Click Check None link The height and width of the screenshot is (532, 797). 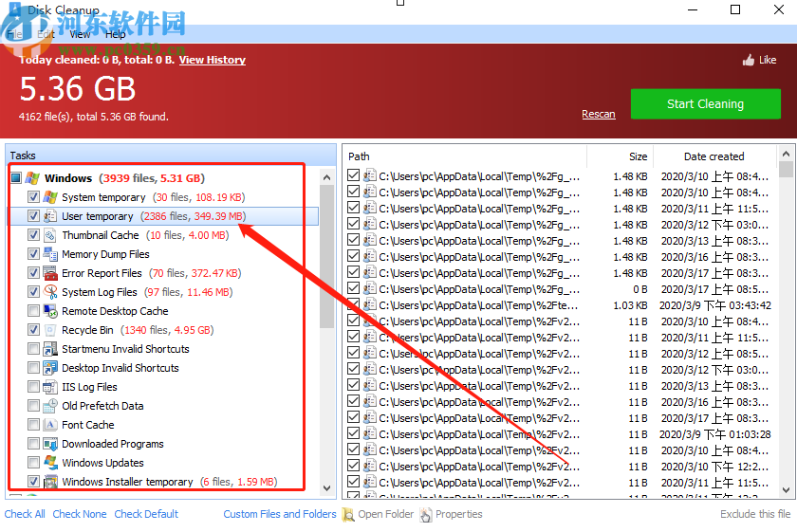point(80,514)
